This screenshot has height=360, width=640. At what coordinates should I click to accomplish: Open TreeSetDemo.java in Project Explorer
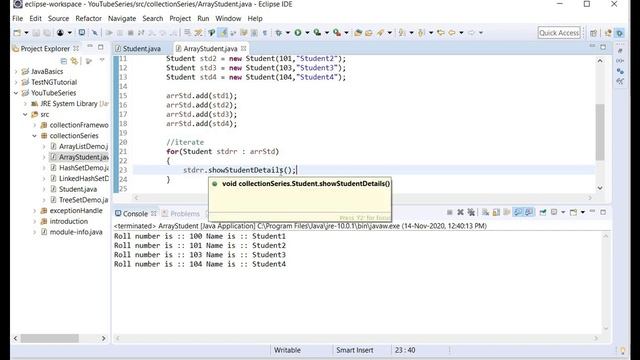click(x=79, y=200)
